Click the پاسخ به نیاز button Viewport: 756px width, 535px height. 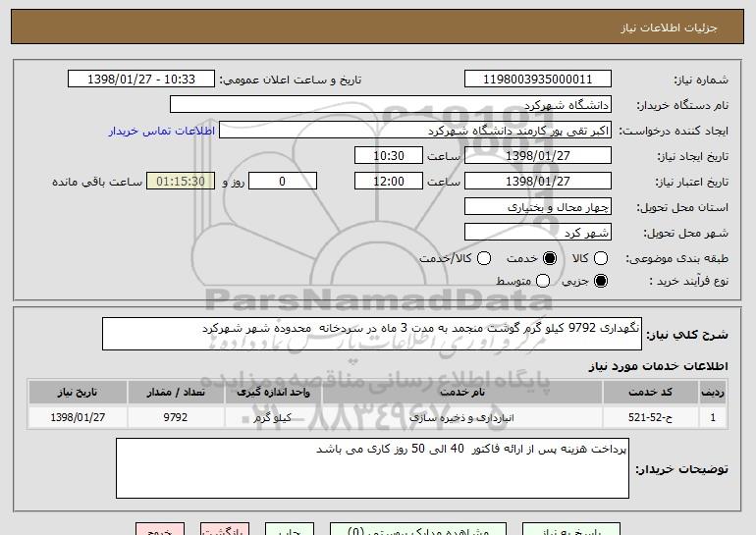coord(571,529)
